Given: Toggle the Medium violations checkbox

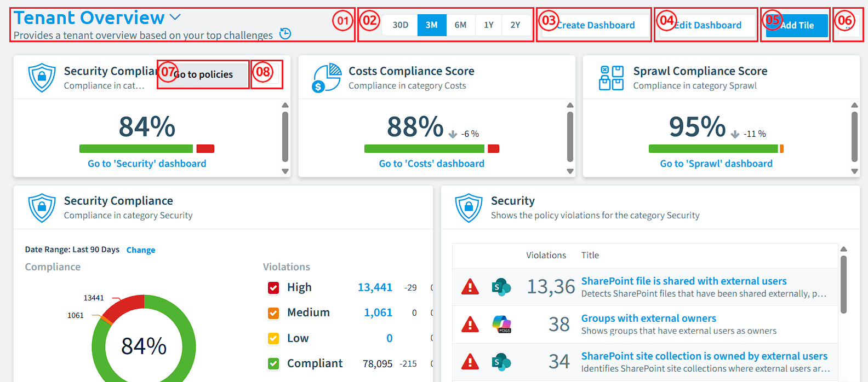Looking at the screenshot, I should tap(273, 312).
